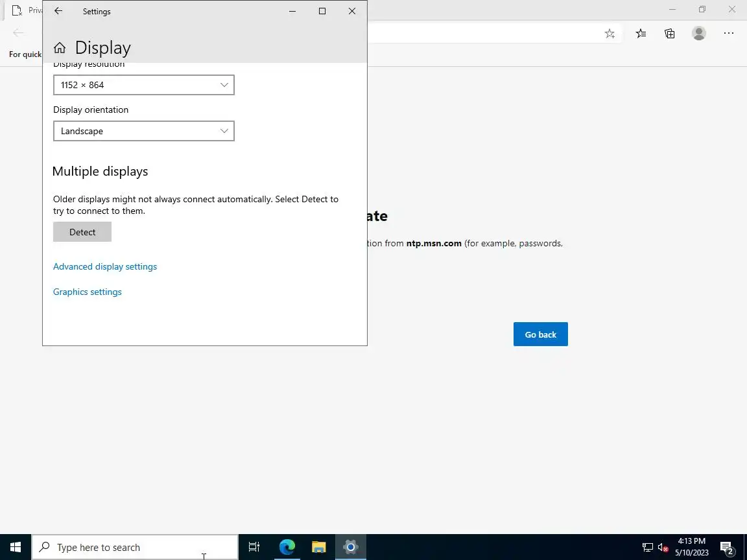The image size is (747, 560).
Task: Launch Microsoft Edge from taskbar
Action: pos(287,547)
